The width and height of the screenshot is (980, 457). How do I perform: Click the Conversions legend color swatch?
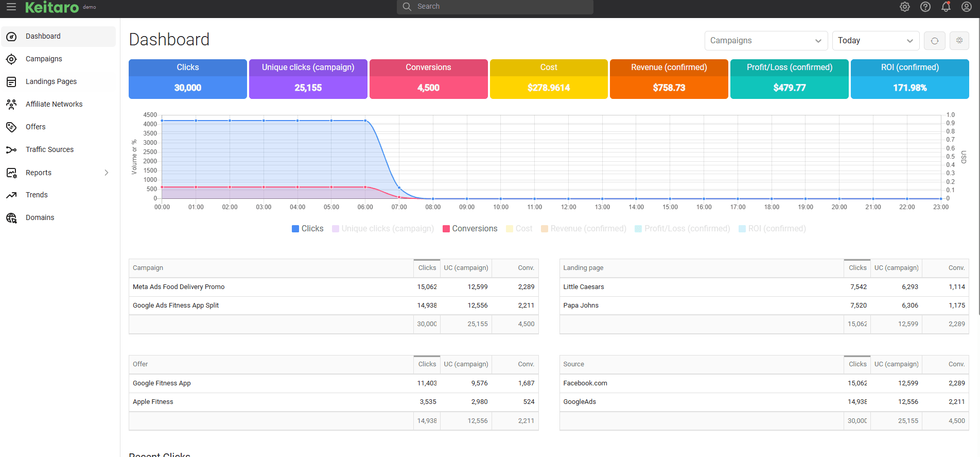click(446, 229)
